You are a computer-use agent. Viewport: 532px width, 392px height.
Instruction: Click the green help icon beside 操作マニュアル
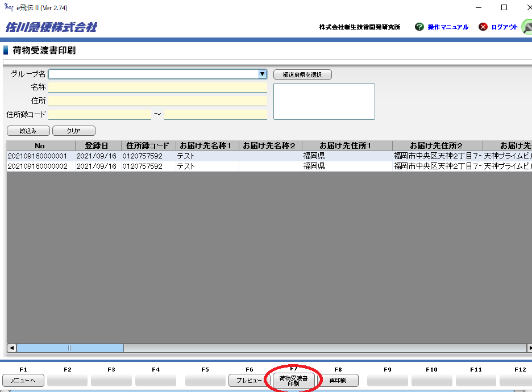[419, 27]
